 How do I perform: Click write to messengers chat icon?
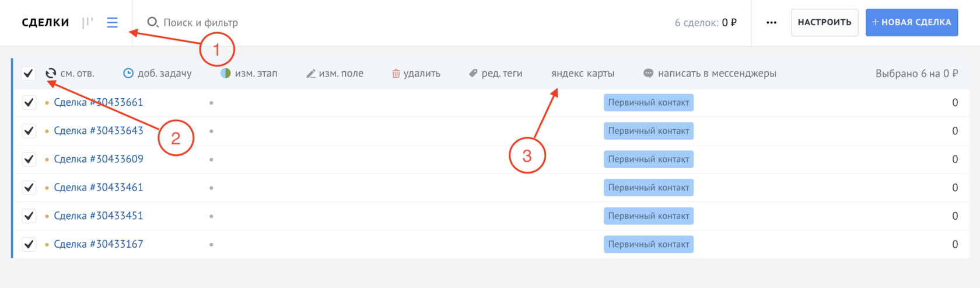648,74
